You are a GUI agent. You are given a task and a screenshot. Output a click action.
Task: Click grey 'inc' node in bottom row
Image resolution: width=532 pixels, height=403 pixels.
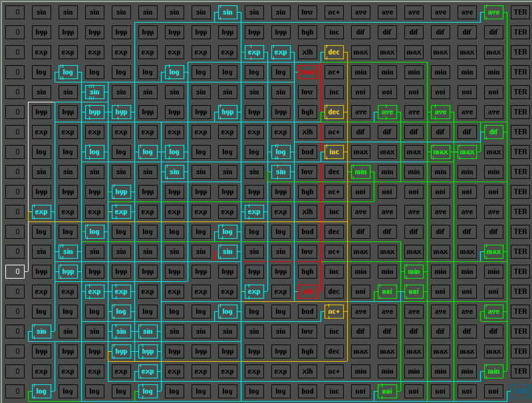pos(334,391)
